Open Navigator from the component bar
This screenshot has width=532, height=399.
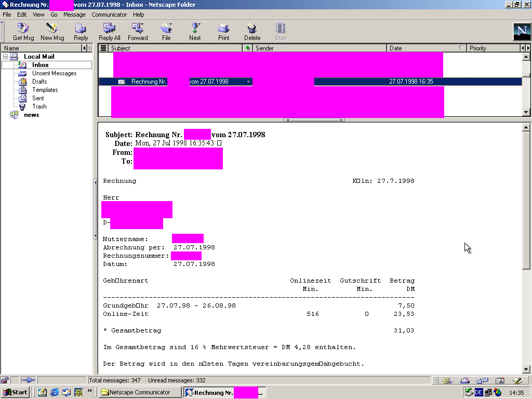[x=446, y=381]
